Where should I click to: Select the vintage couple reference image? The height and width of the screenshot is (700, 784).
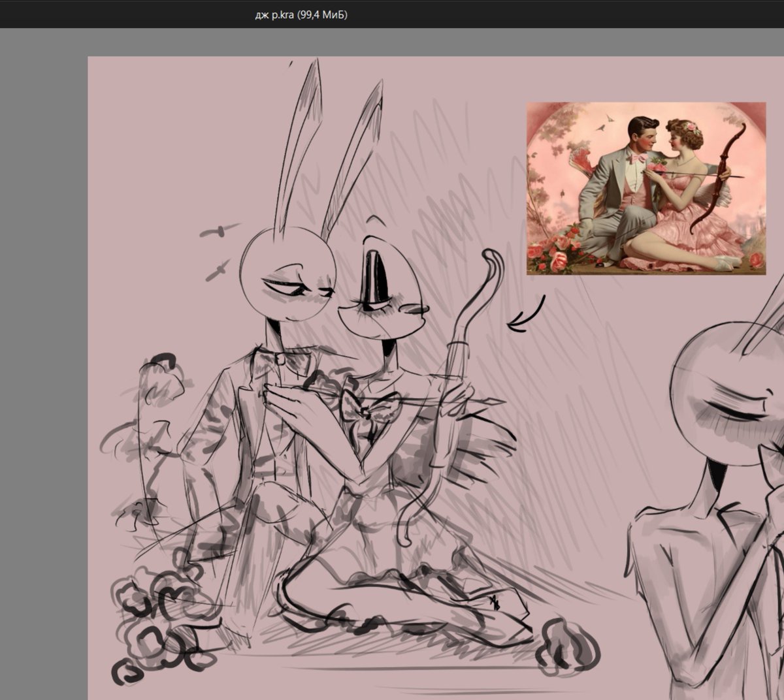pyautogui.click(x=646, y=188)
